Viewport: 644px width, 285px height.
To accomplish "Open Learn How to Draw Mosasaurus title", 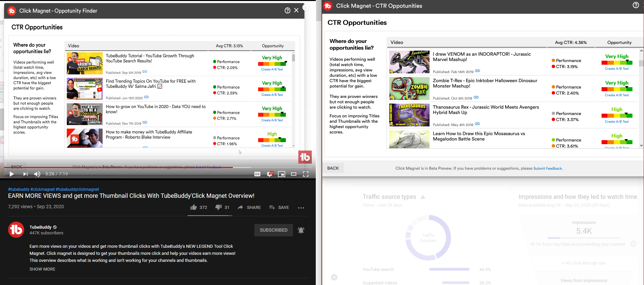I will tap(479, 136).
